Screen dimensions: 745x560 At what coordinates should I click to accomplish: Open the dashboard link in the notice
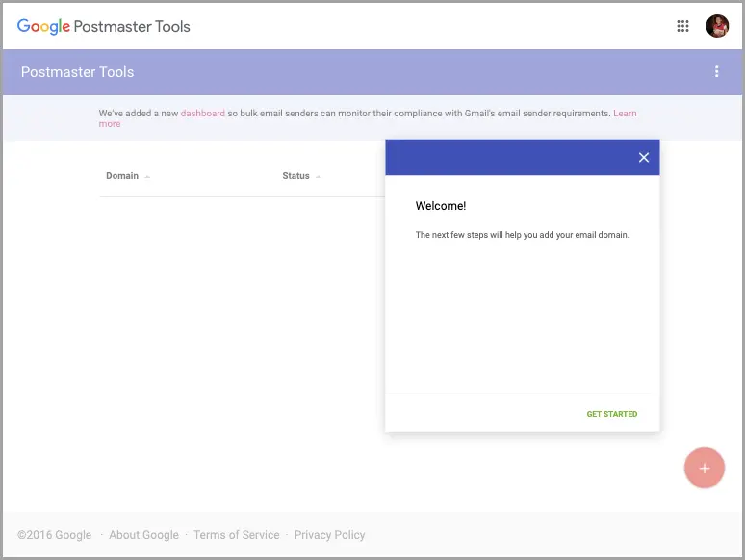tap(203, 113)
